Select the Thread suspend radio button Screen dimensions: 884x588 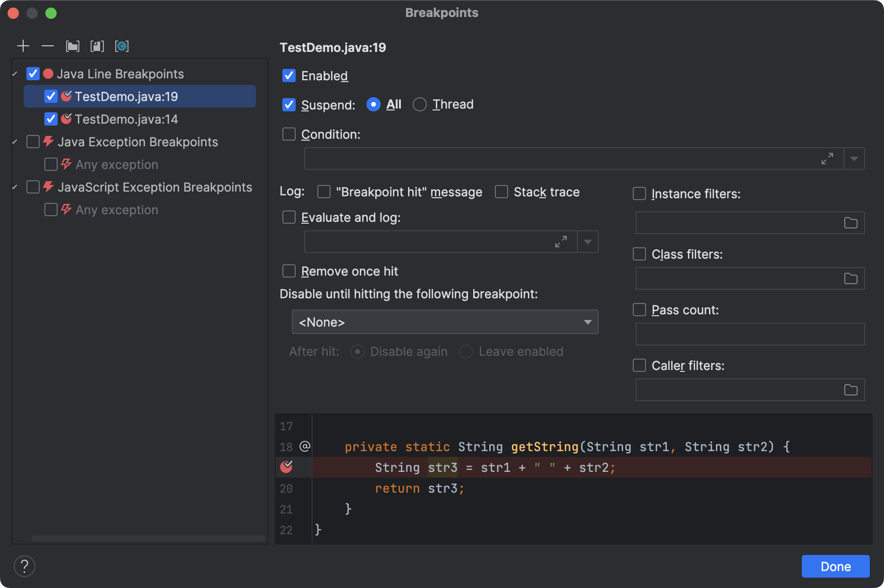(x=419, y=104)
